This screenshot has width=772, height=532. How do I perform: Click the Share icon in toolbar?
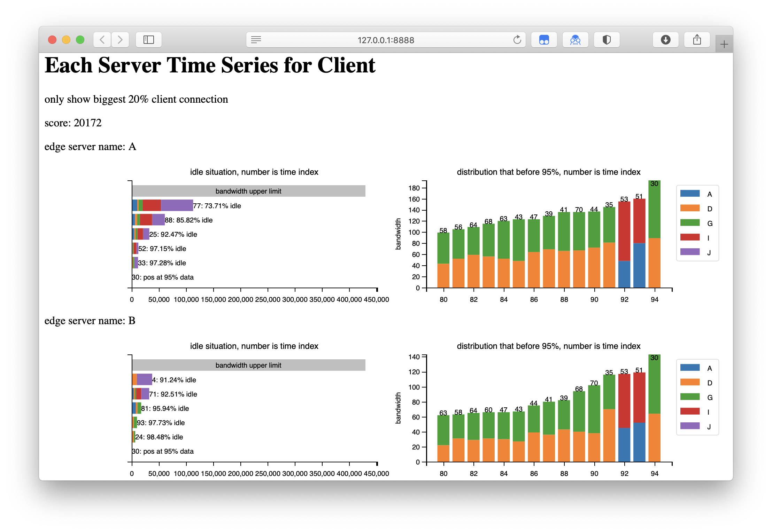pyautogui.click(x=697, y=40)
